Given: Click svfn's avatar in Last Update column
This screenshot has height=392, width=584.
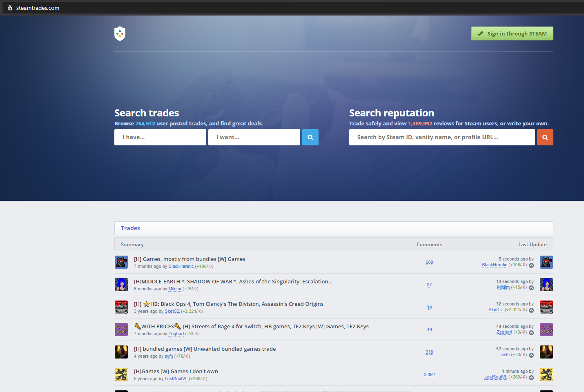Looking at the screenshot, I should coord(546,352).
